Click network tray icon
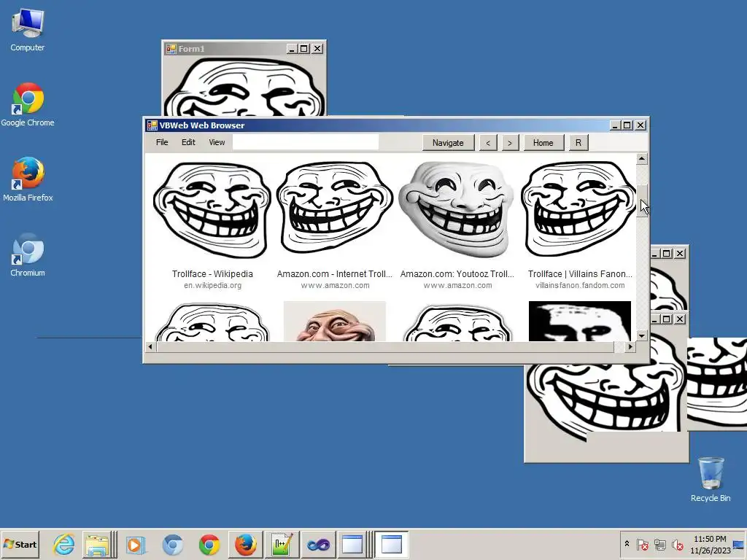Image resolution: width=747 pixels, height=560 pixels. [x=659, y=544]
